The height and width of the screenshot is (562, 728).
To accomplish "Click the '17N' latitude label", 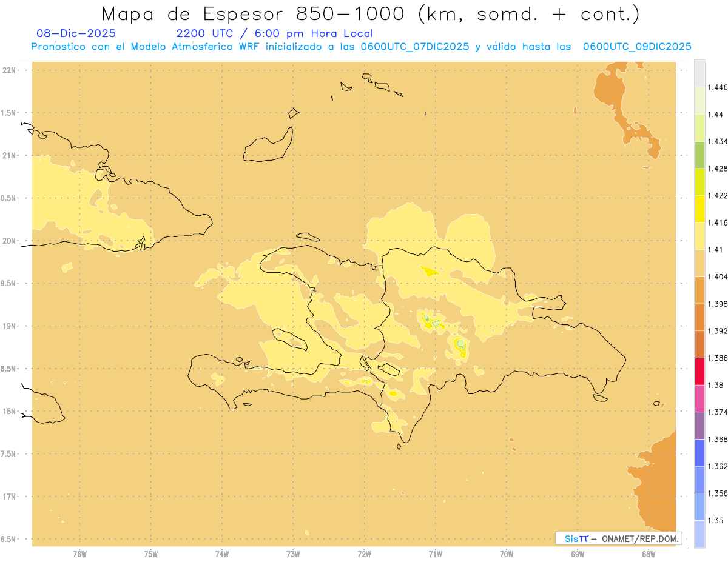I will (x=10, y=497).
